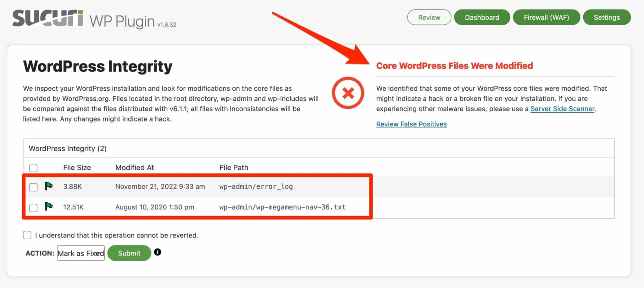Viewport: 644px width, 288px height.
Task: Click the wp-admin/error_log file path
Action: pos(256,186)
